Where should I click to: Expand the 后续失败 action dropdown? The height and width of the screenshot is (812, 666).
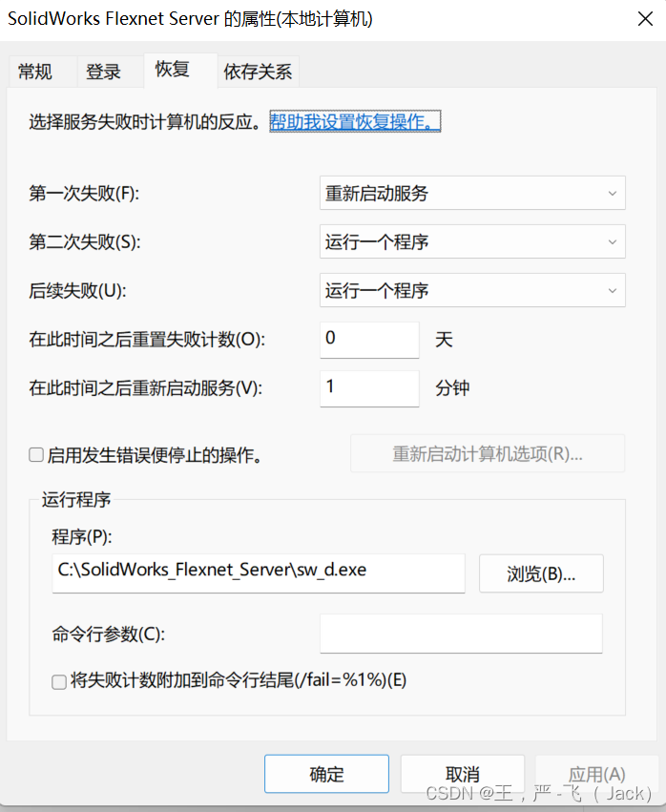click(x=472, y=291)
